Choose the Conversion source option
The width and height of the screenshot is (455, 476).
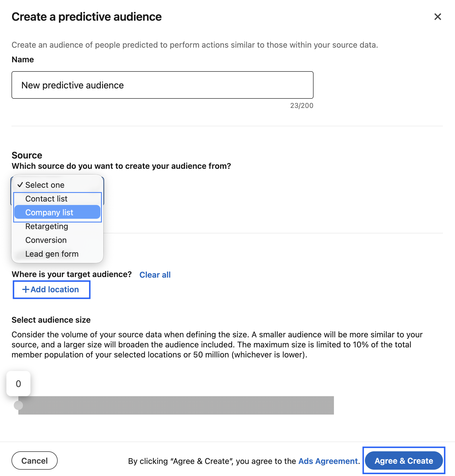point(46,240)
